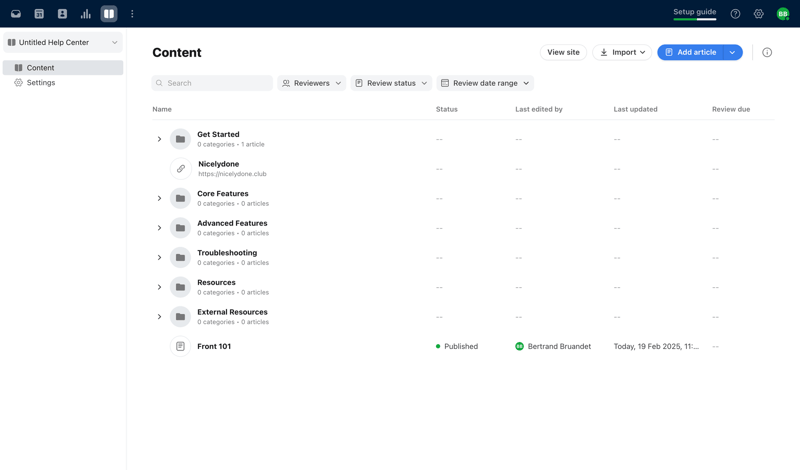Screen dimensions: 800x470
Task: Select Content in the sidebar
Action: coord(63,67)
